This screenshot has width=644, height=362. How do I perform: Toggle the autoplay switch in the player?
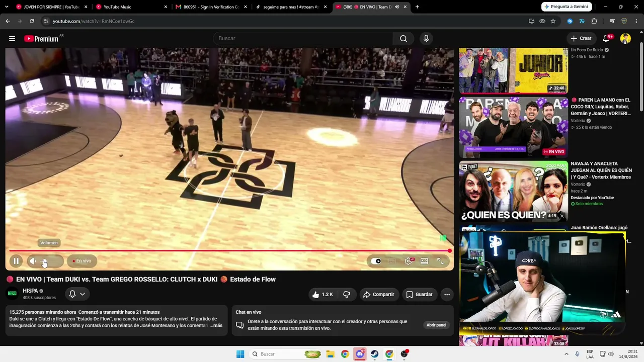tap(376, 261)
